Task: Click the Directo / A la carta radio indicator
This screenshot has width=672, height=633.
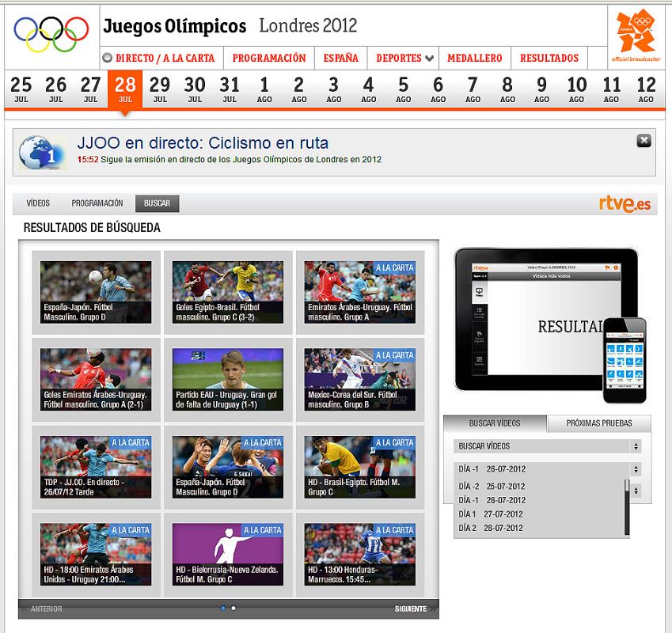Action: pos(108,59)
